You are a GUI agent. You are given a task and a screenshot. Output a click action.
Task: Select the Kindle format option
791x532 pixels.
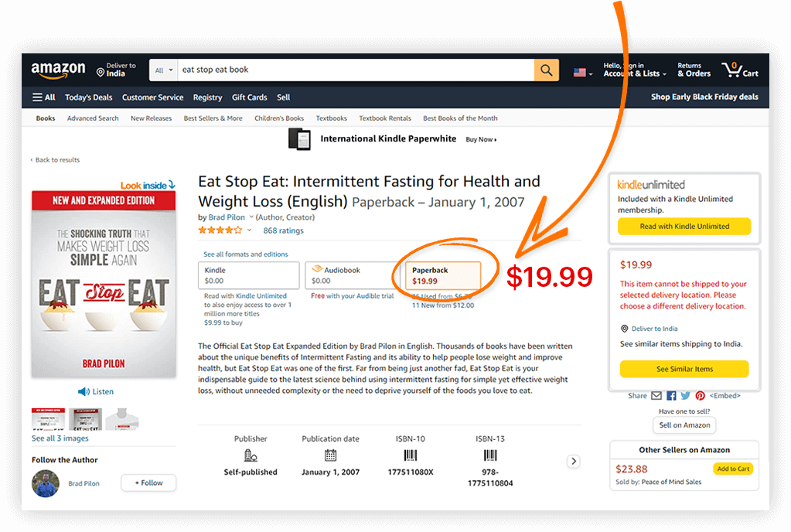tap(249, 275)
